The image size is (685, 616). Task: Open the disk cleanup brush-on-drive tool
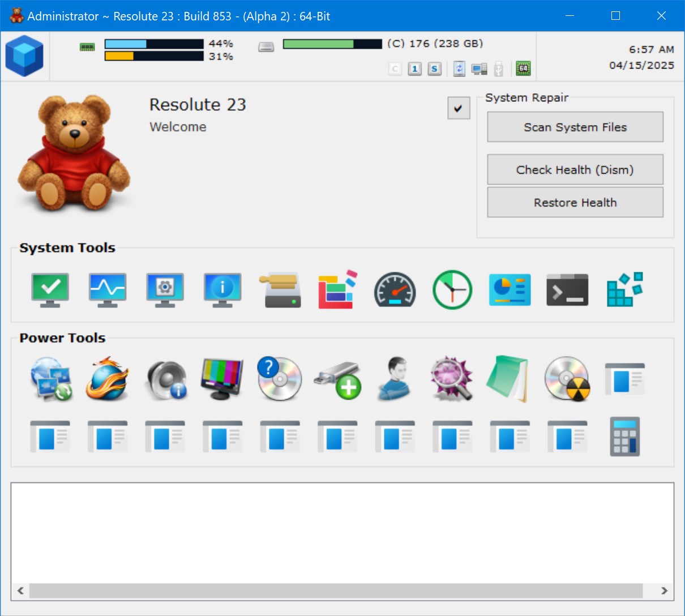pyautogui.click(x=281, y=290)
